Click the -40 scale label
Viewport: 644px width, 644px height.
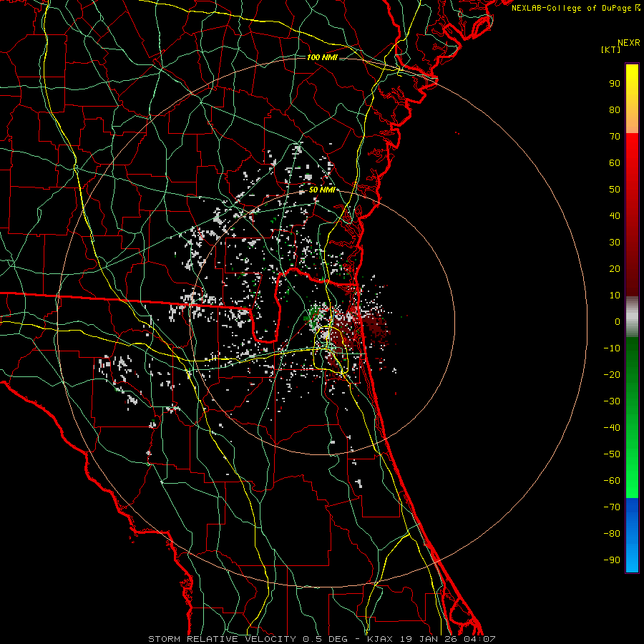[x=612, y=428]
